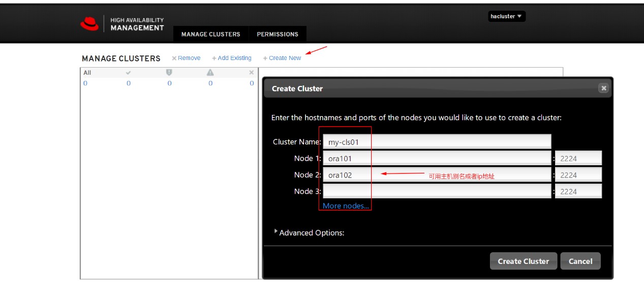Select the Manage Clusters tab
The image size is (644, 296).
(211, 34)
